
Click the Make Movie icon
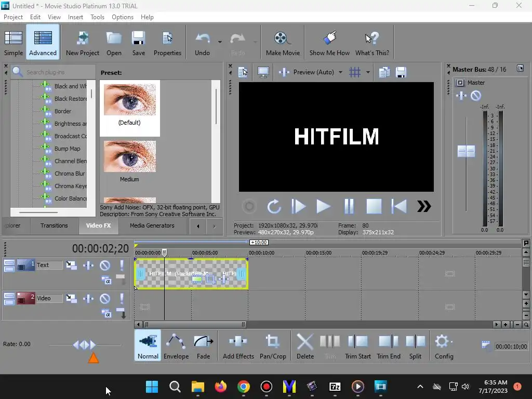(283, 43)
